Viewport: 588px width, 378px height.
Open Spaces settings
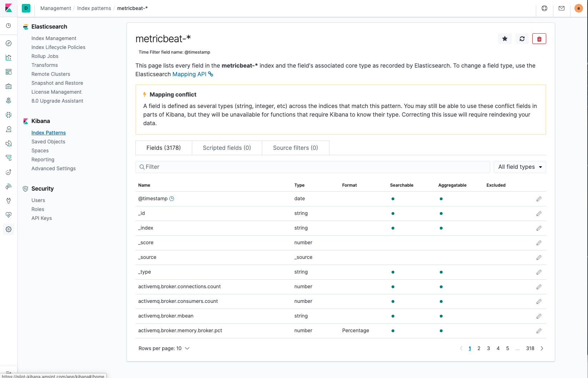pos(40,151)
